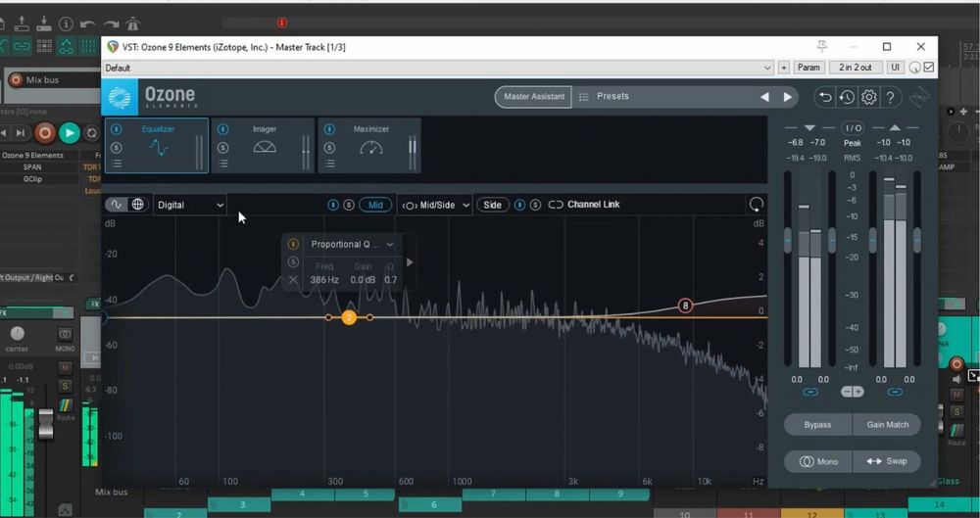The height and width of the screenshot is (518, 980).
Task: Pin the plugin window on top
Action: (822, 47)
